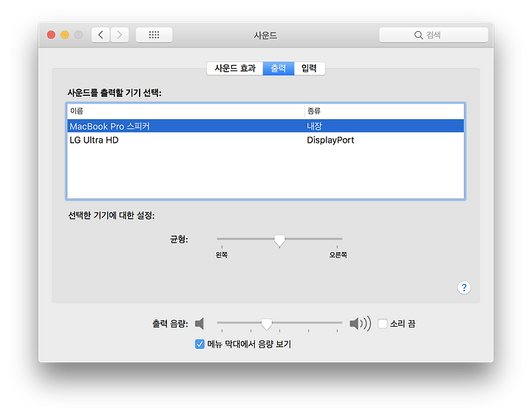532x417 pixels.
Task: Go back with the left chevron button
Action: coord(100,35)
